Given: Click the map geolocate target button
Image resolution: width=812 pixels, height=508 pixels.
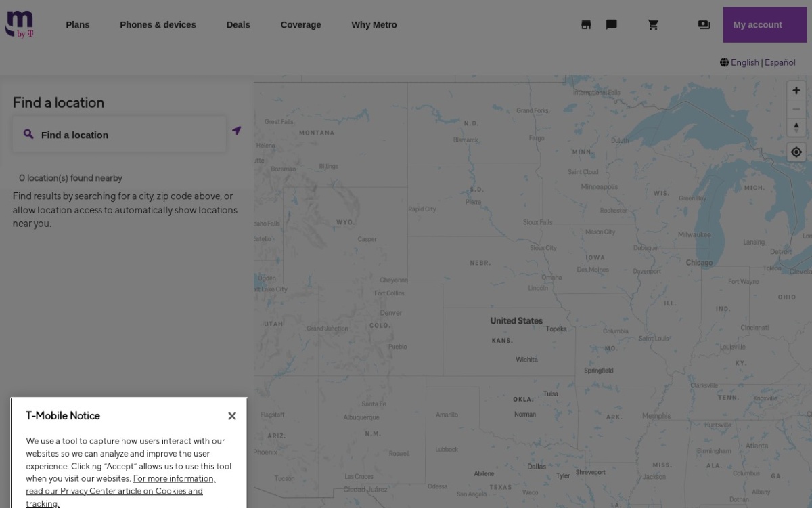Looking at the screenshot, I should (796, 152).
